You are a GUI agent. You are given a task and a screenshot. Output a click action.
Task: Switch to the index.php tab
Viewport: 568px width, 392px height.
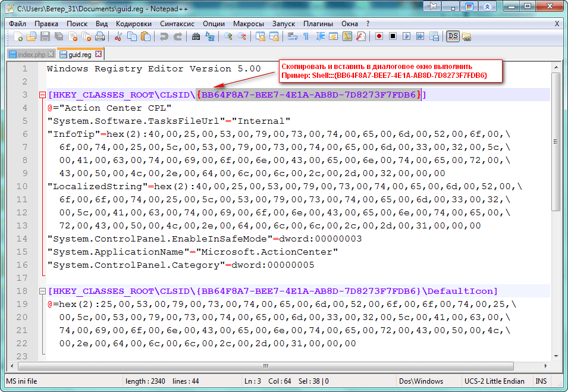[x=27, y=54]
